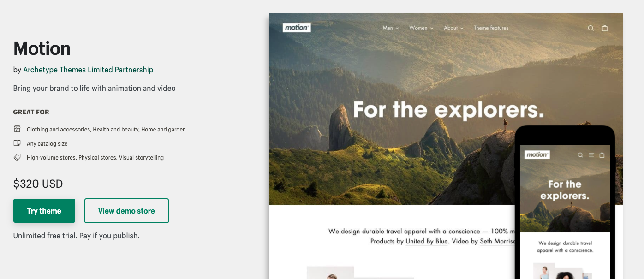
Task: Click the search icon in demo preview
Action: click(590, 28)
